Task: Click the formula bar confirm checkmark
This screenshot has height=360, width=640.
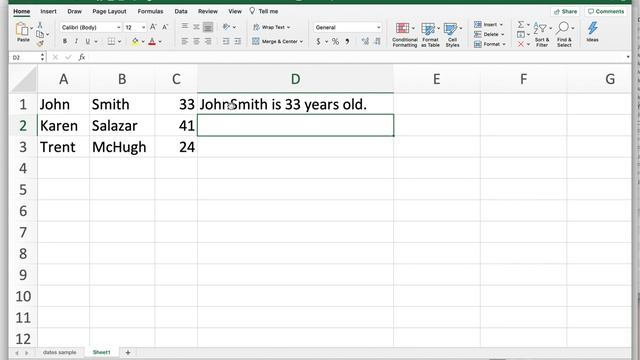Action: coord(68,57)
